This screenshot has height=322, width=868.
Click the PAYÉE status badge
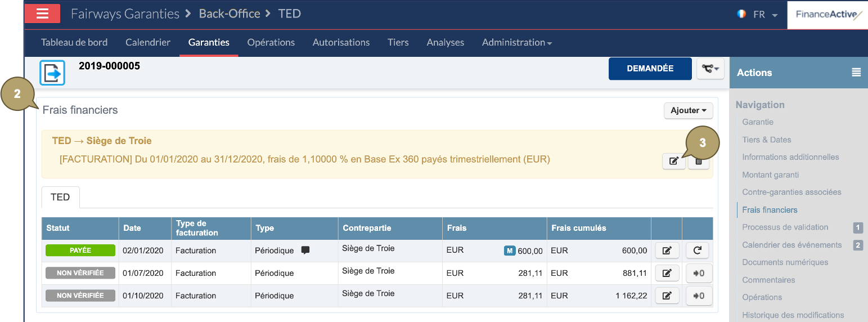80,251
